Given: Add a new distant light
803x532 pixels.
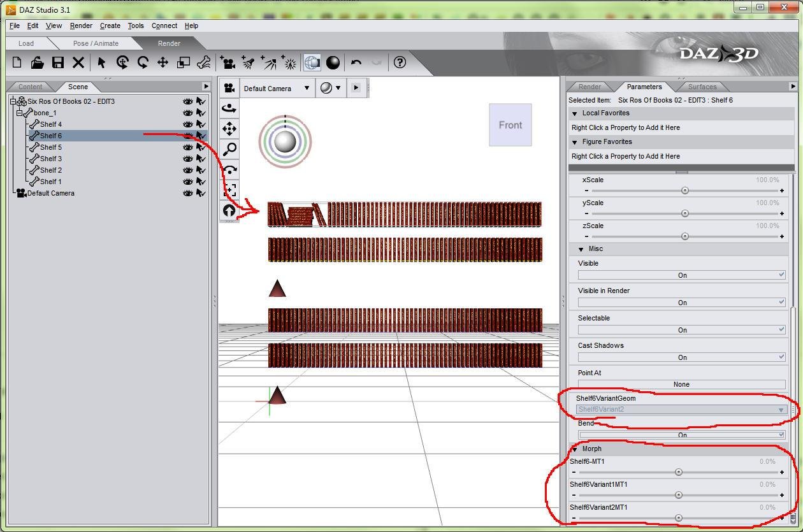Looking at the screenshot, I should (270, 62).
